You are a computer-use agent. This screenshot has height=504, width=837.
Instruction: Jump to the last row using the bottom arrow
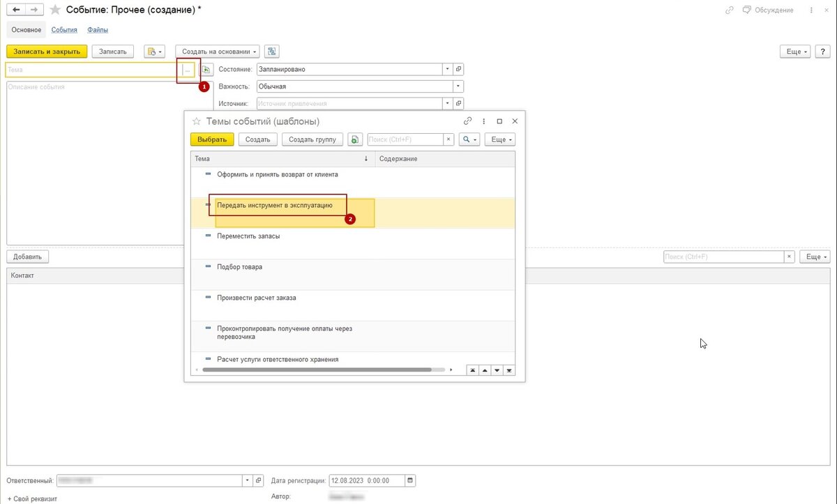pos(508,370)
